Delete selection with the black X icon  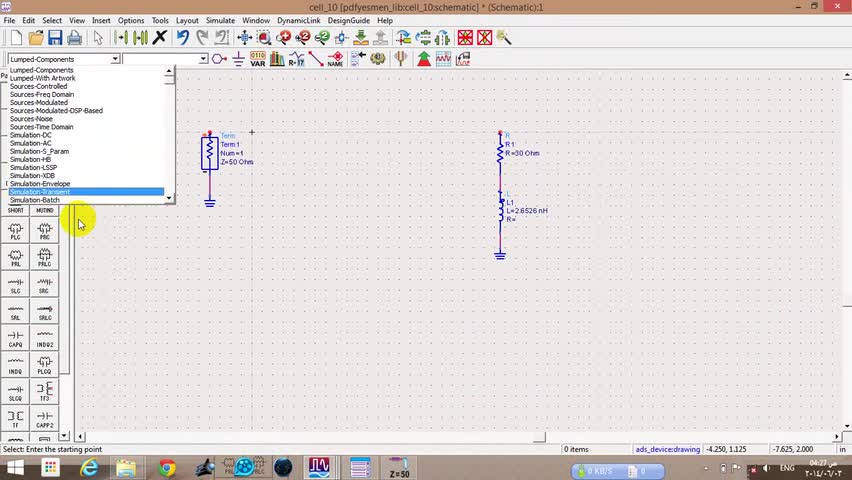[x=159, y=38]
